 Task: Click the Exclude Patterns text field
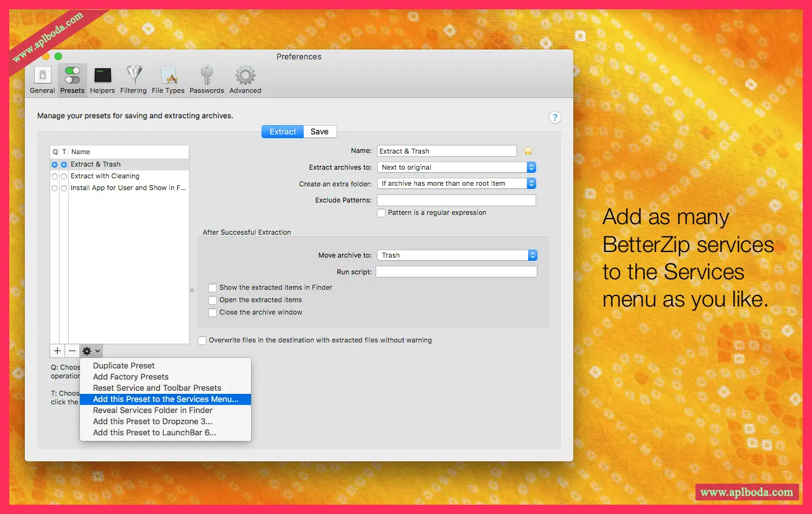456,200
